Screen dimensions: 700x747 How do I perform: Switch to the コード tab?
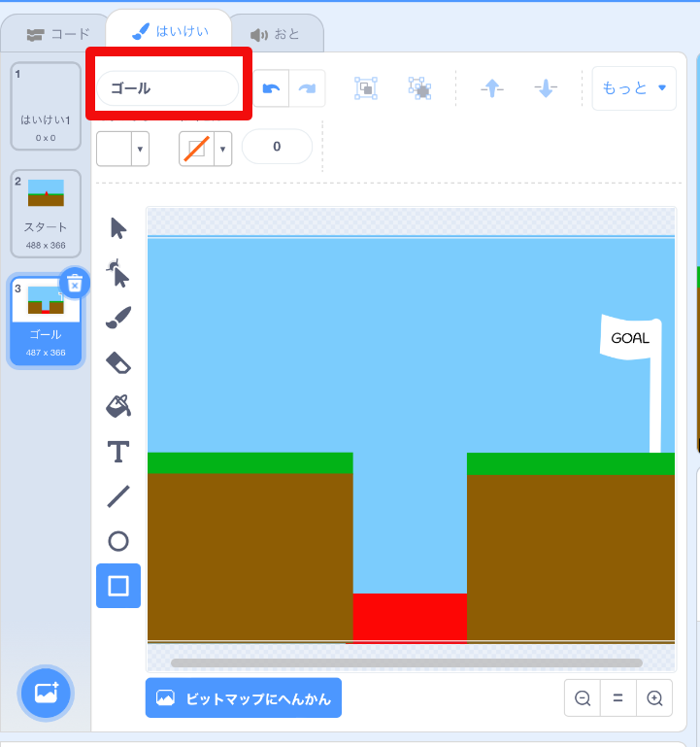57,34
